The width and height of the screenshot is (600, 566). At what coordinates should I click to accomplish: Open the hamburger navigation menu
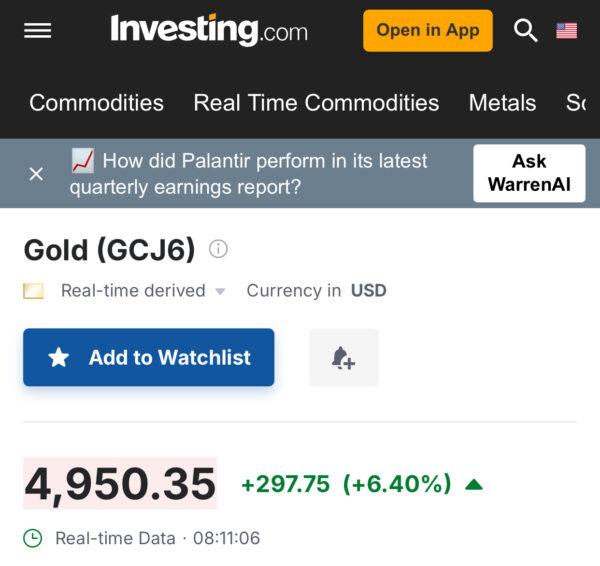(38, 31)
